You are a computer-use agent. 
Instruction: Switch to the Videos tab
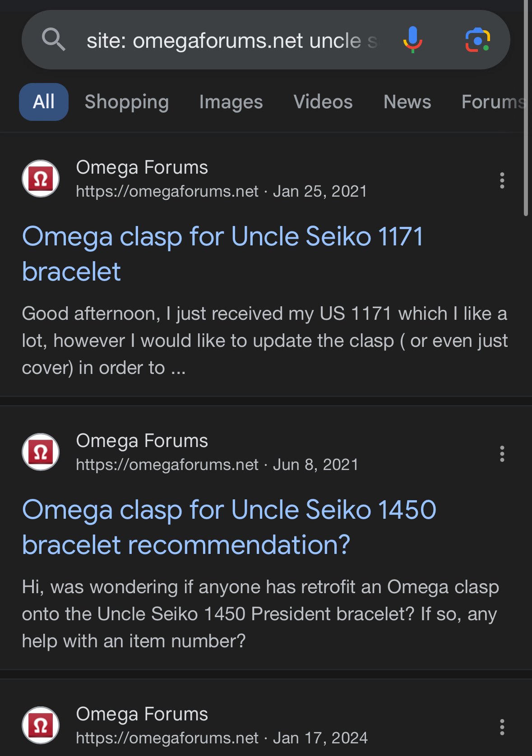click(323, 102)
